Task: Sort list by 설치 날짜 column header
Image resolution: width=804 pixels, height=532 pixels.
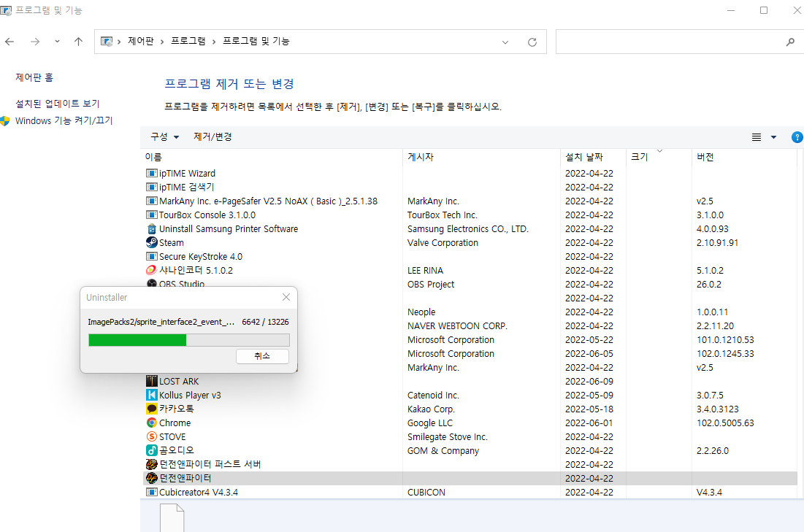Action: [x=593, y=157]
